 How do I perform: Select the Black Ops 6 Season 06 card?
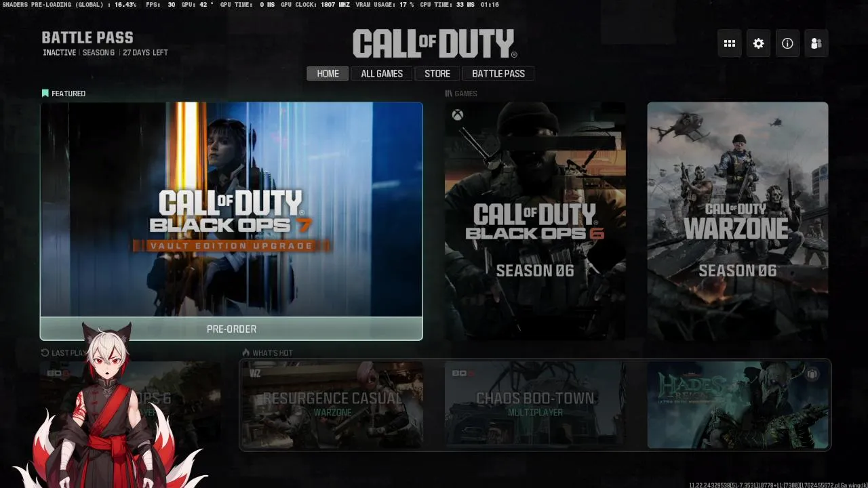coord(535,221)
